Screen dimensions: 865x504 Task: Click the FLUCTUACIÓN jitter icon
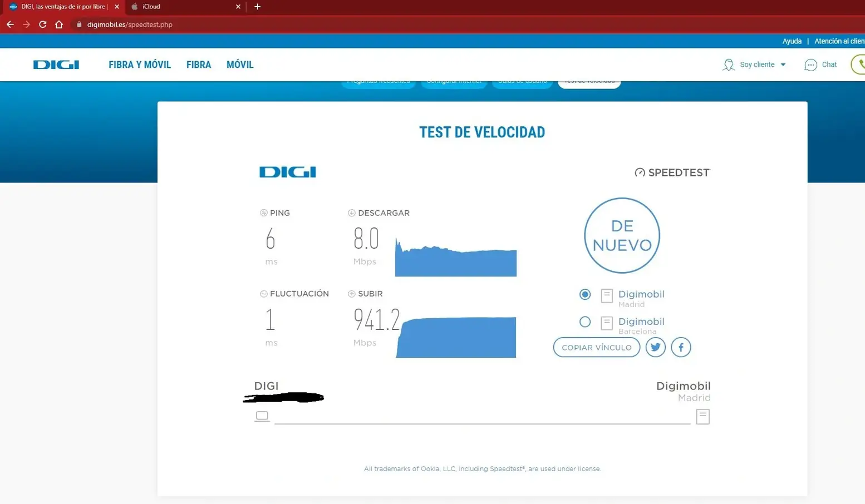tap(264, 294)
